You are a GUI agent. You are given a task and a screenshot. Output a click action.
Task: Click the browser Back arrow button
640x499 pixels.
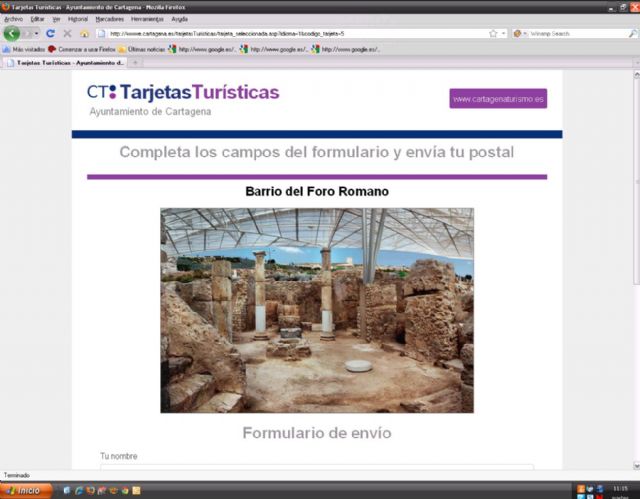pos(12,33)
